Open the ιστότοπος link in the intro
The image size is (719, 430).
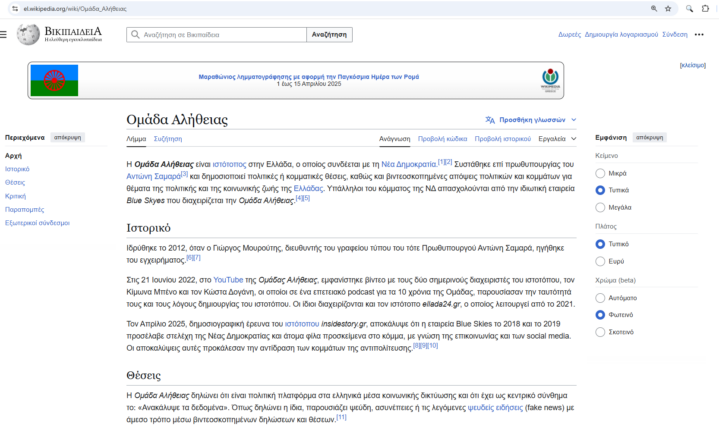pyautogui.click(x=229, y=164)
